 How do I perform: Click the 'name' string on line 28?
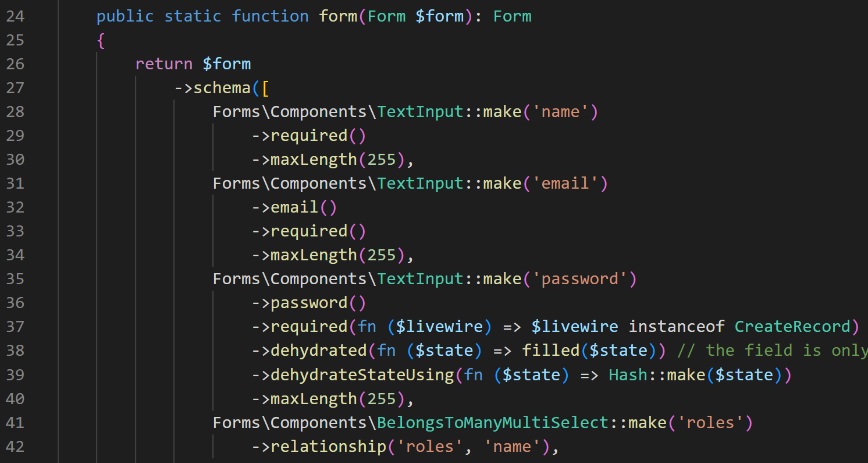point(560,112)
